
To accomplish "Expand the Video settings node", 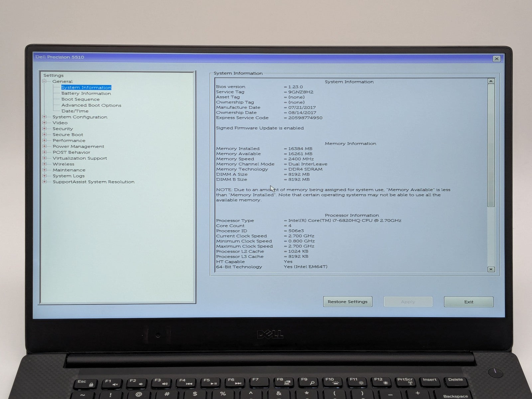I will click(x=44, y=123).
